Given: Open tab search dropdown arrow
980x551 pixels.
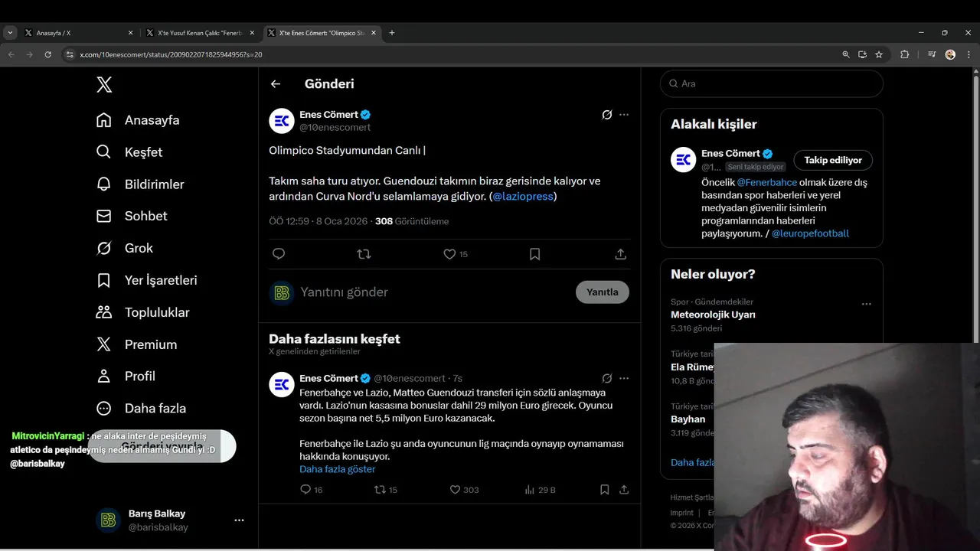Looking at the screenshot, I should [x=10, y=33].
